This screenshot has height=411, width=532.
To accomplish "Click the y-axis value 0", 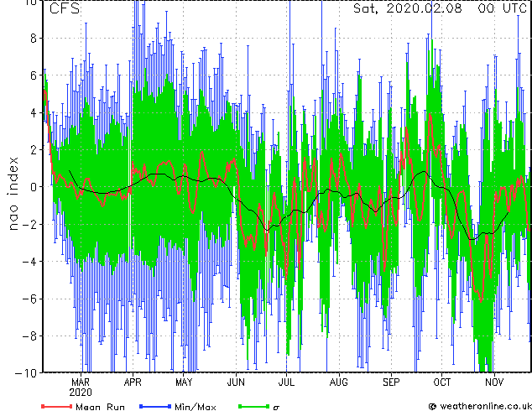I will click(x=34, y=187).
